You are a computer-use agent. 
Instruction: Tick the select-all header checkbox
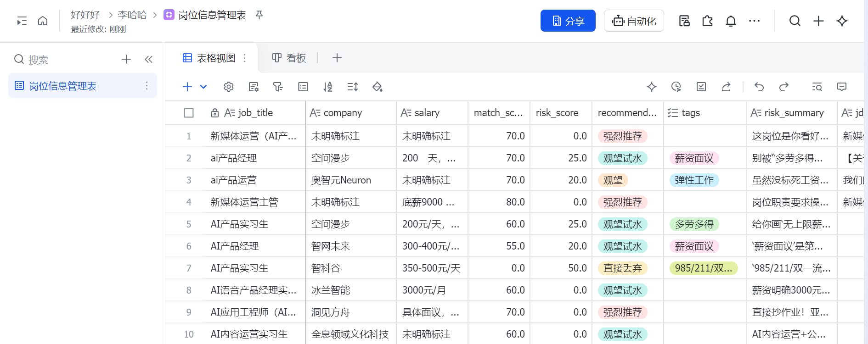189,113
